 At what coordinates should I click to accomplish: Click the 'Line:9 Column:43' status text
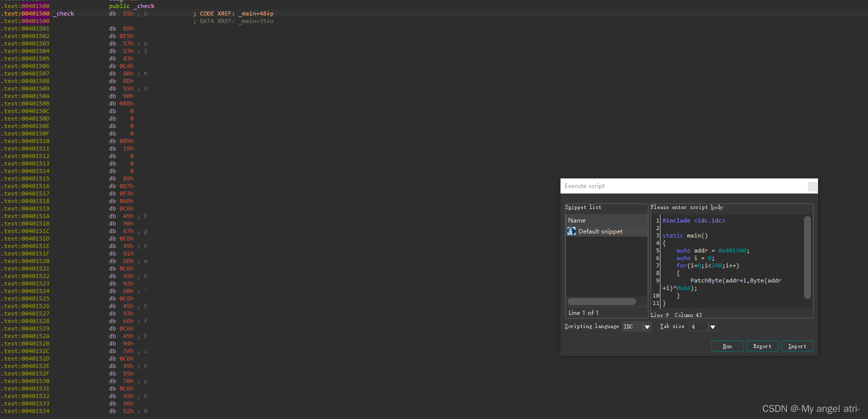tap(676, 315)
